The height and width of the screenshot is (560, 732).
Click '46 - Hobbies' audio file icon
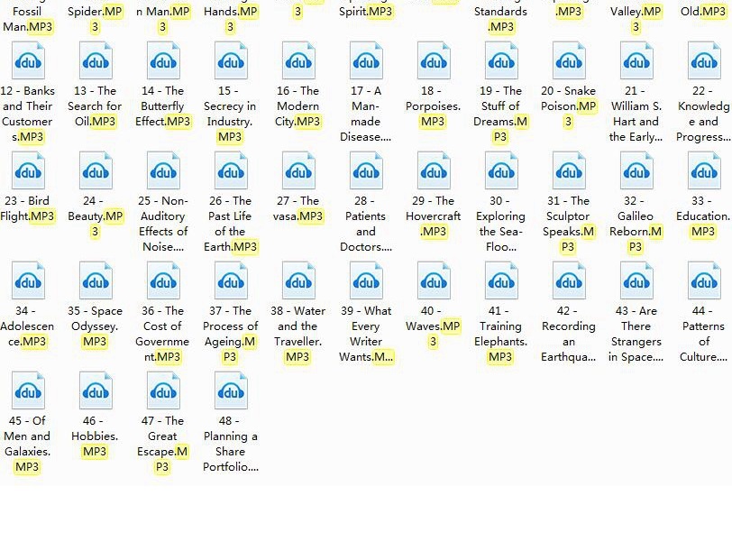[96, 391]
